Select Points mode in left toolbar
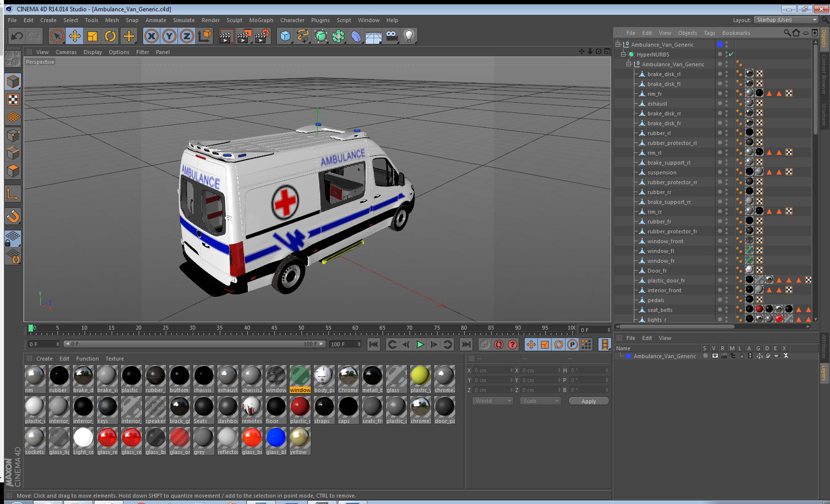 13,135
